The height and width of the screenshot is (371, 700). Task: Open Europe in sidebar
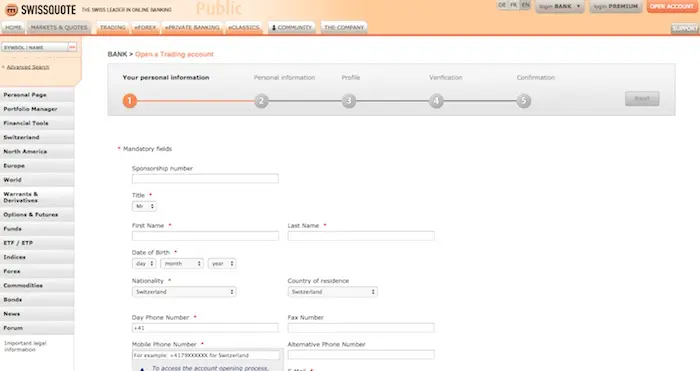point(37,166)
